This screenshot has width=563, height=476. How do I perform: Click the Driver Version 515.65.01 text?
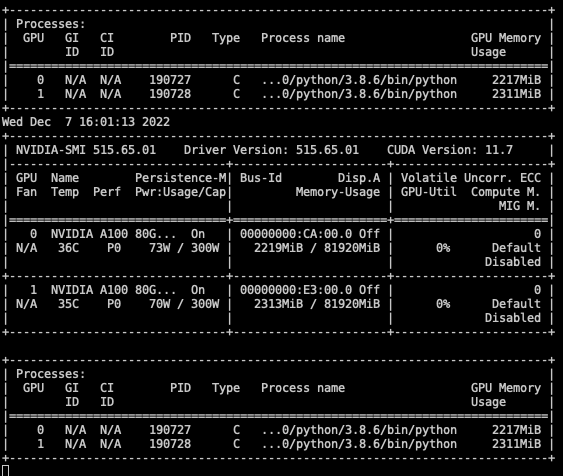coord(271,150)
